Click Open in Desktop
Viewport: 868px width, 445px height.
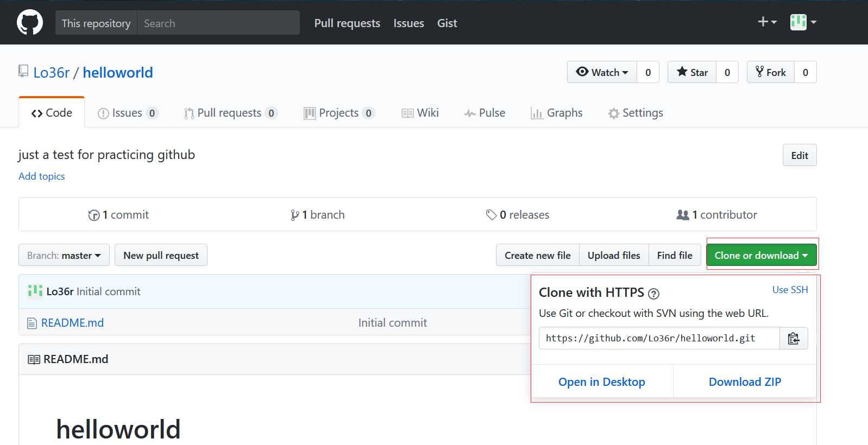pos(602,382)
